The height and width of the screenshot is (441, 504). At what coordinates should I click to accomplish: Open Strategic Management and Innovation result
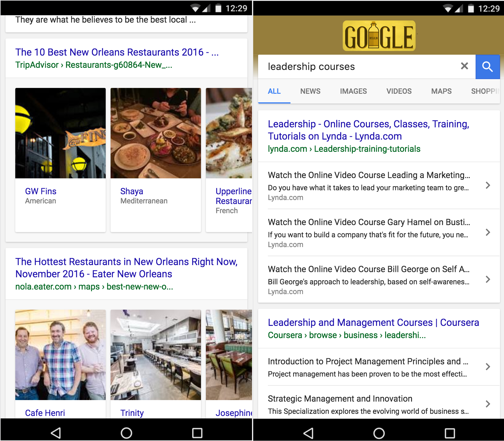(x=340, y=399)
